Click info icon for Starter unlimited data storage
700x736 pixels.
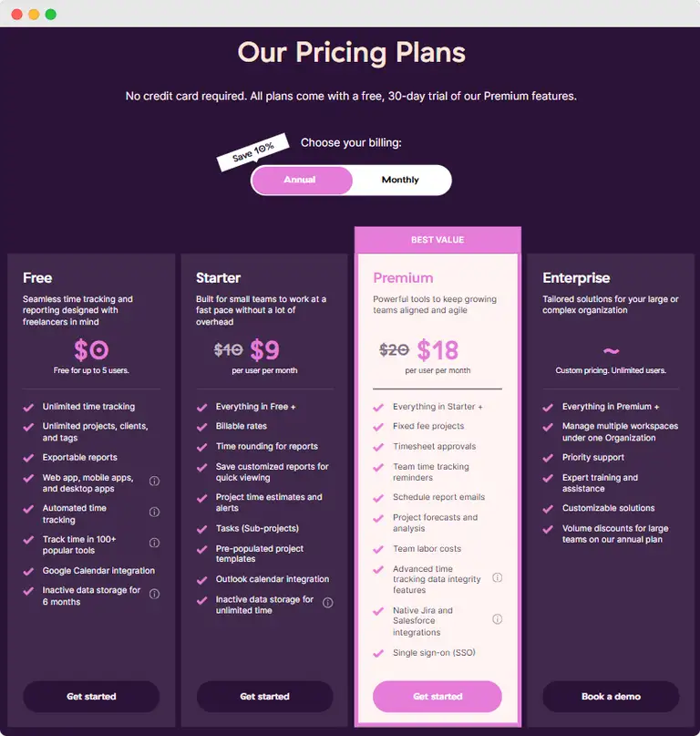[328, 603]
